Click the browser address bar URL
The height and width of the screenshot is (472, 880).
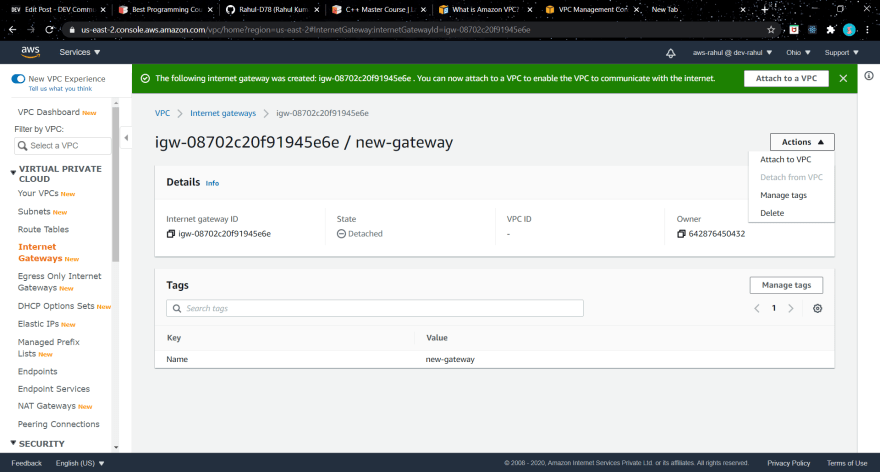[305, 30]
